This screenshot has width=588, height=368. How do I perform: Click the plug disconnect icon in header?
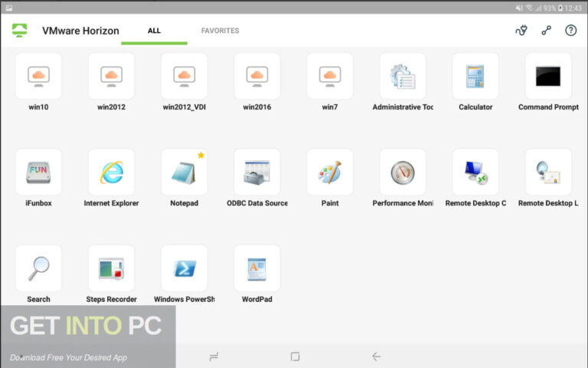521,31
